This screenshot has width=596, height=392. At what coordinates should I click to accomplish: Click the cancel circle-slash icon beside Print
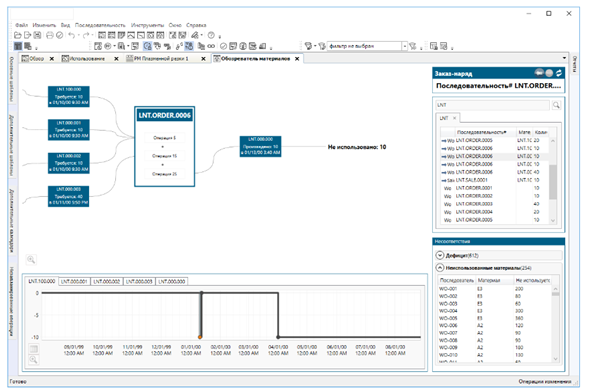pos(60,35)
